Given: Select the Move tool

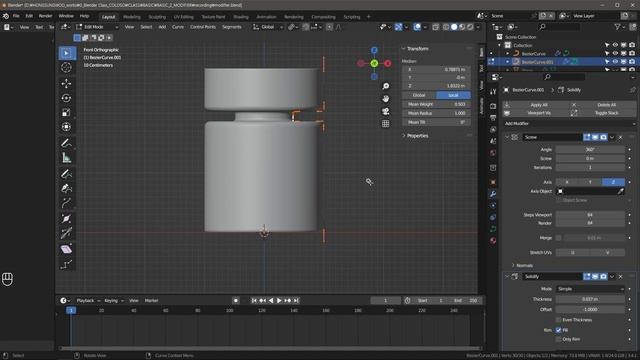Looking at the screenshot, I should pos(66,84).
